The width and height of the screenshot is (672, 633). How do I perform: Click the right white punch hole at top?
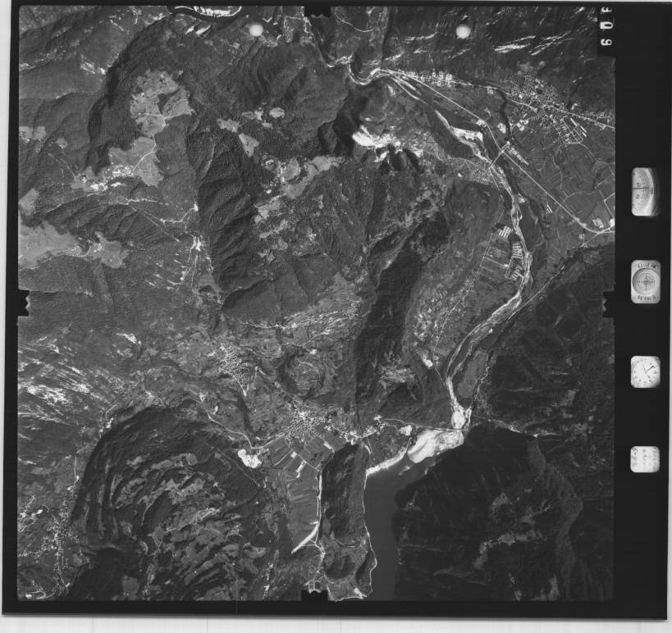(x=463, y=31)
